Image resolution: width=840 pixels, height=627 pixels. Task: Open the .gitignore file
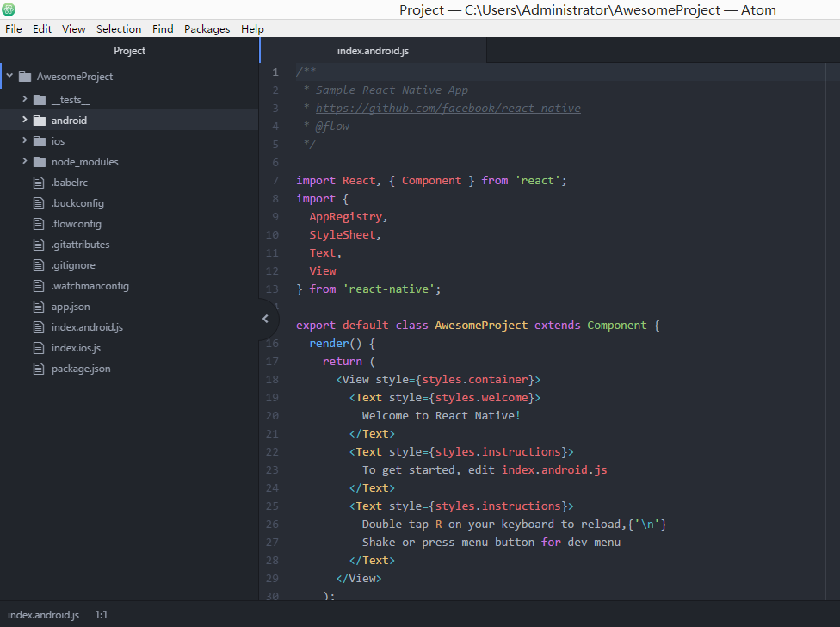[x=73, y=265]
